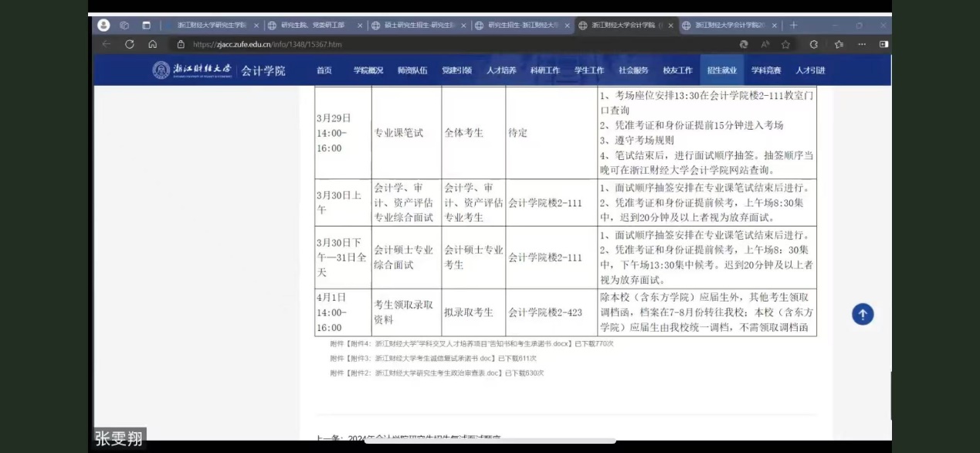This screenshot has width=980, height=453.
Task: Open the browser settings ellipsis menu
Action: click(x=861, y=44)
